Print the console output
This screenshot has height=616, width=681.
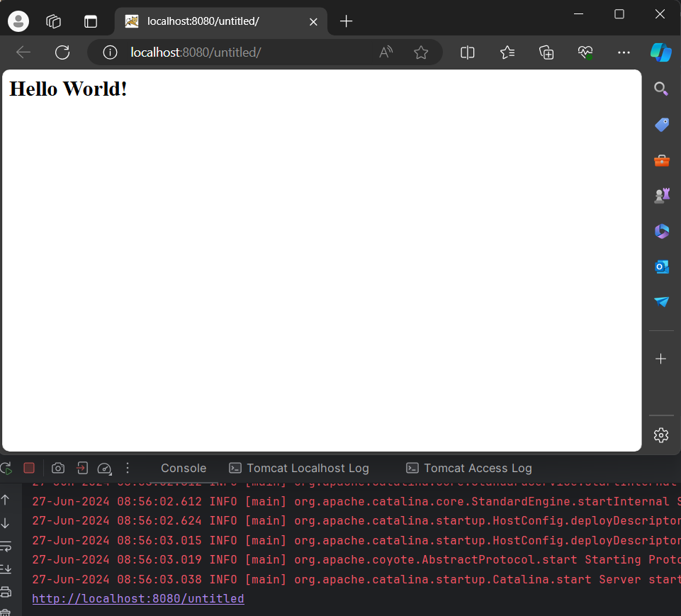[x=6, y=592]
